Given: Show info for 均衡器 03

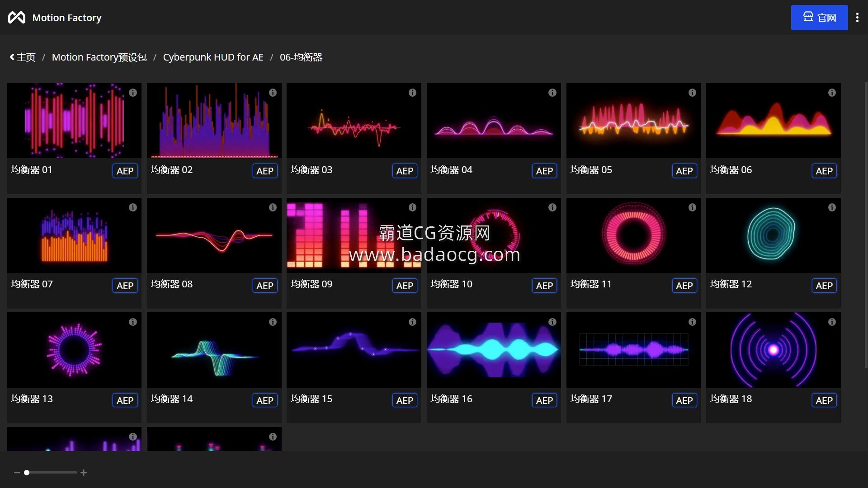Looking at the screenshot, I should point(412,93).
